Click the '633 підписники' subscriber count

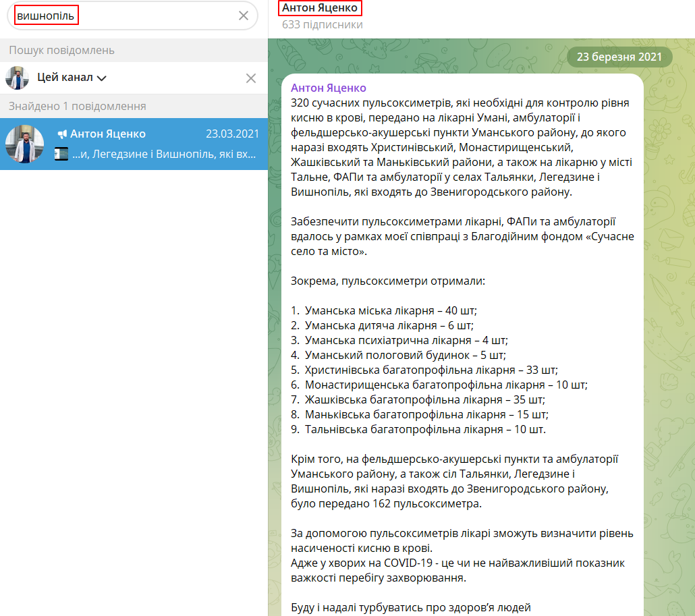click(323, 25)
